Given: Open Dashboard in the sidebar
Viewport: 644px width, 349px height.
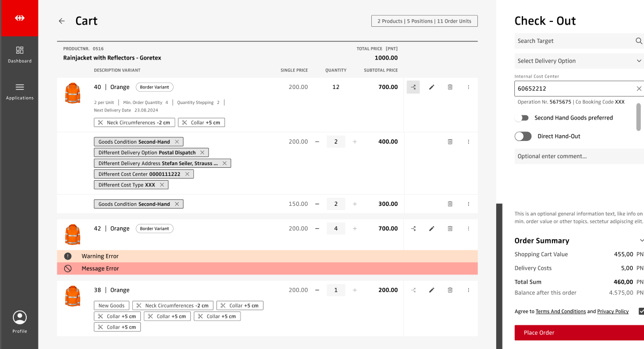Looking at the screenshot, I should (x=20, y=54).
